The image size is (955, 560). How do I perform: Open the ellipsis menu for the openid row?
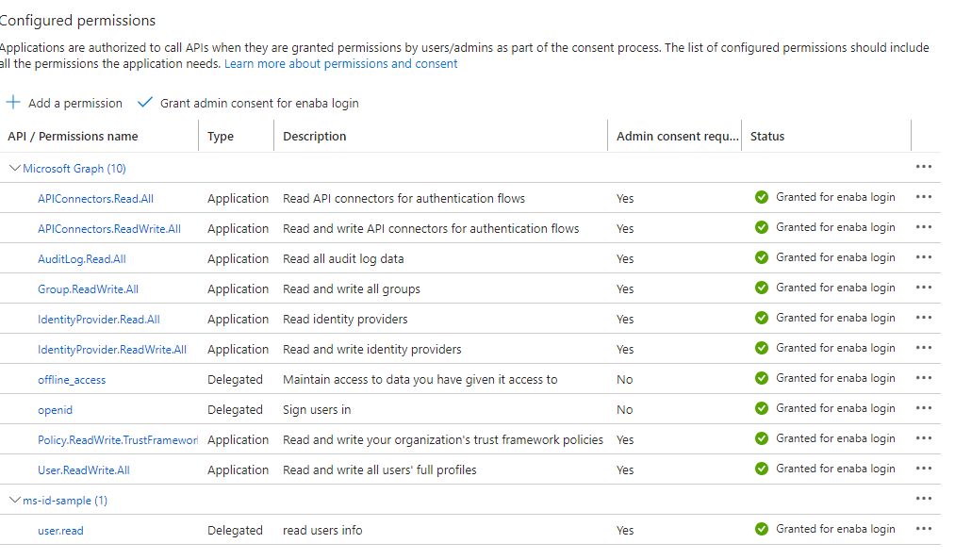(924, 408)
